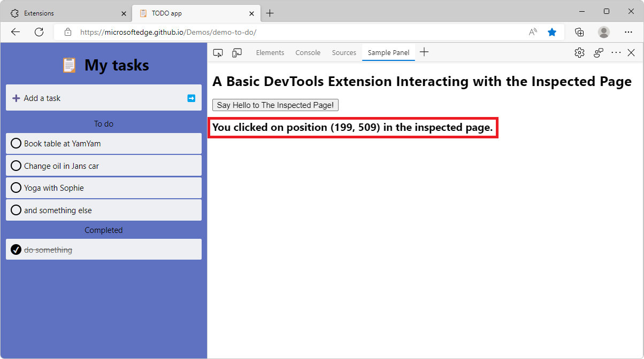This screenshot has height=359, width=644.
Task: Open the browser profile avatar
Action: click(604, 32)
